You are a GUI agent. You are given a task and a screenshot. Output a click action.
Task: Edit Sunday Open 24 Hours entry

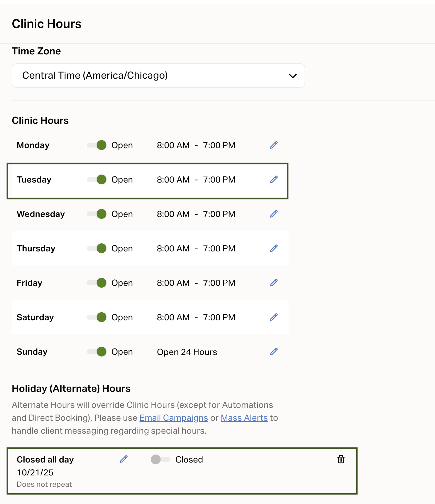pos(274,352)
